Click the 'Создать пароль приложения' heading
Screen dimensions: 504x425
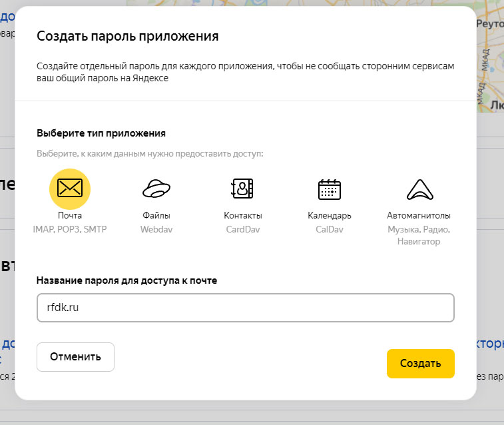pos(128,36)
